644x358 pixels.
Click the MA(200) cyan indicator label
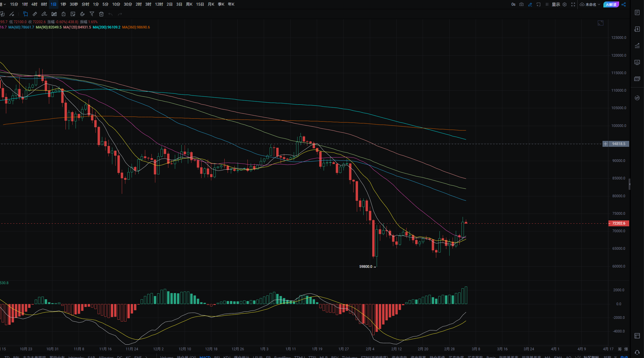point(106,27)
